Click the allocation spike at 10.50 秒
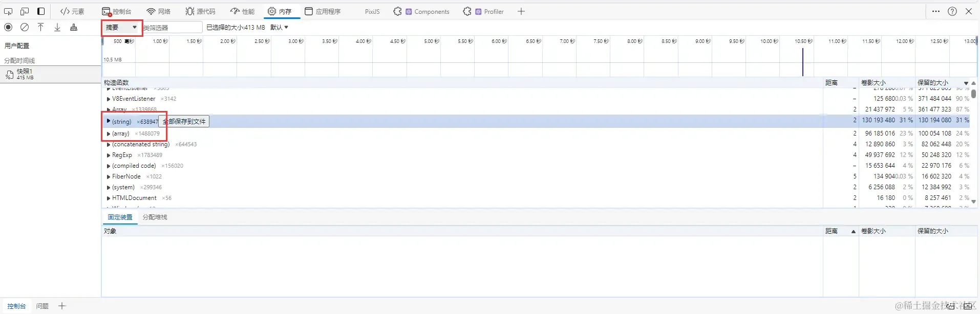Image resolution: width=980 pixels, height=314 pixels. [803, 62]
